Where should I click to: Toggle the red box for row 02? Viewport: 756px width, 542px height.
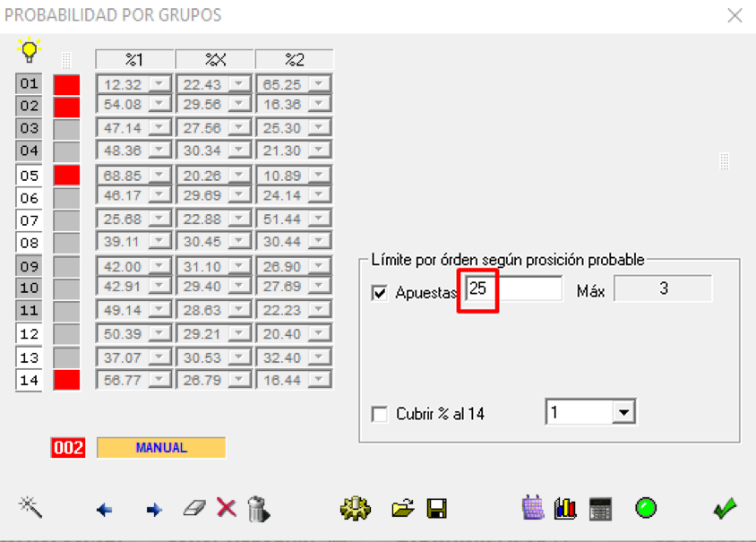coord(66,107)
